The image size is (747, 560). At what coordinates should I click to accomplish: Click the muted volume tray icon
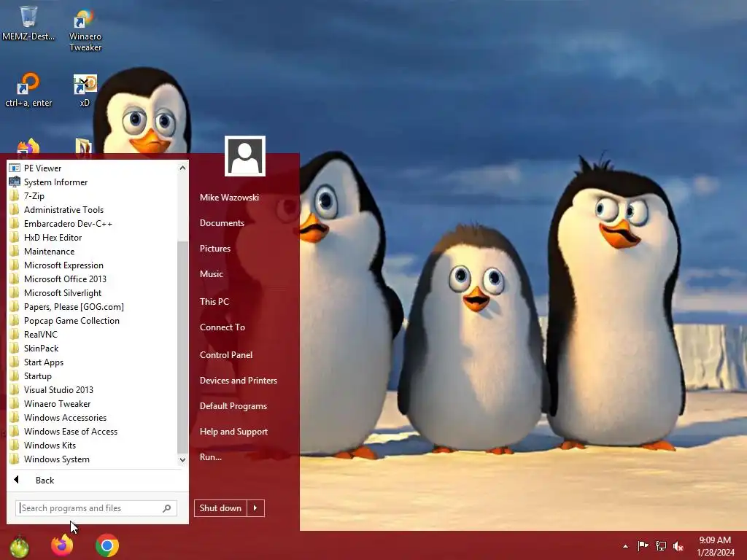(678, 546)
